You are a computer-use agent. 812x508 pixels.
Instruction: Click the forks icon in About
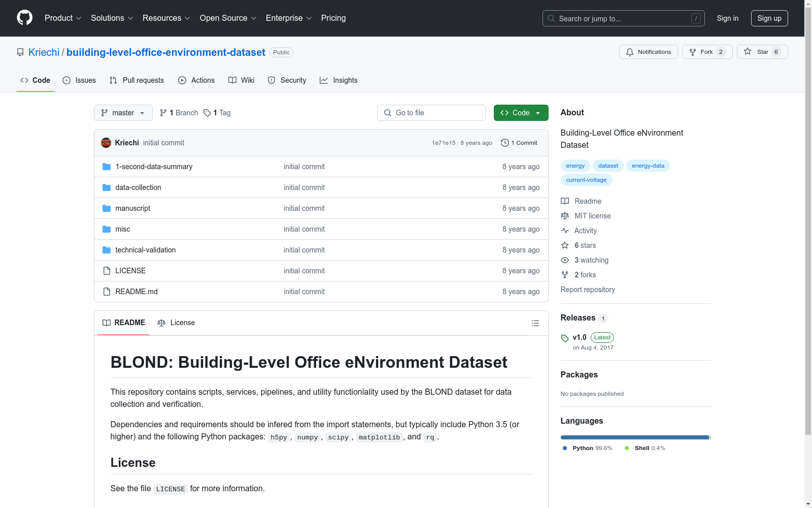point(565,275)
